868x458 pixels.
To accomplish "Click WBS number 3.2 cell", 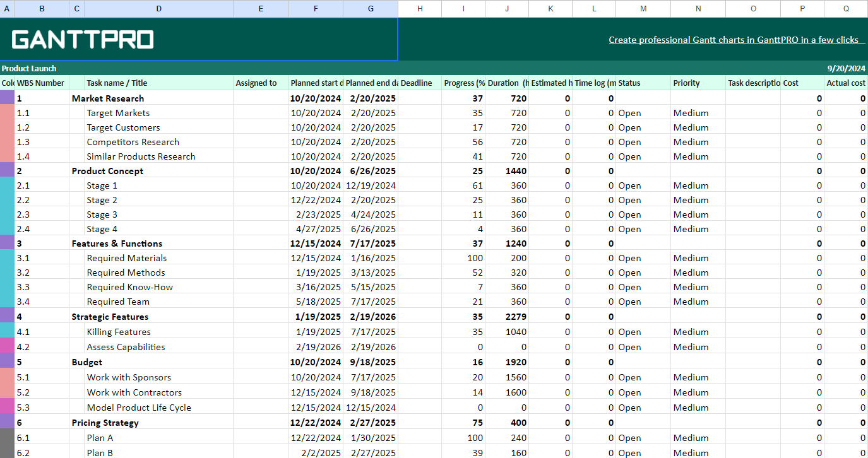I will 42,273.
